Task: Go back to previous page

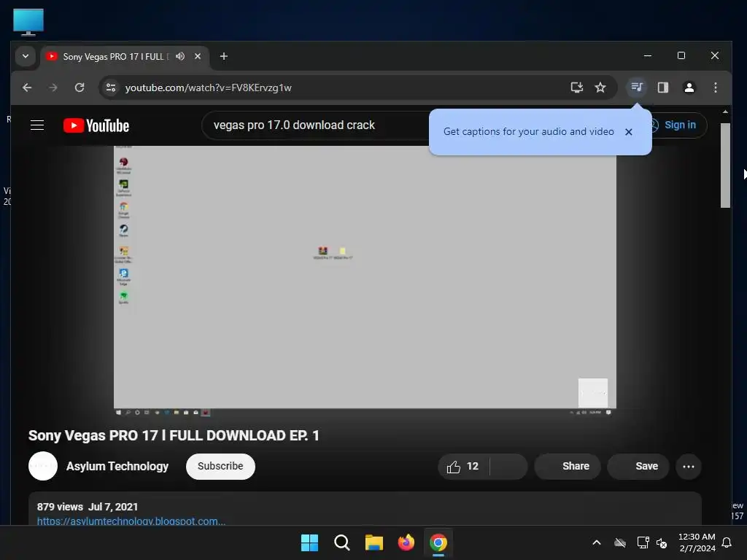Action: (27, 87)
